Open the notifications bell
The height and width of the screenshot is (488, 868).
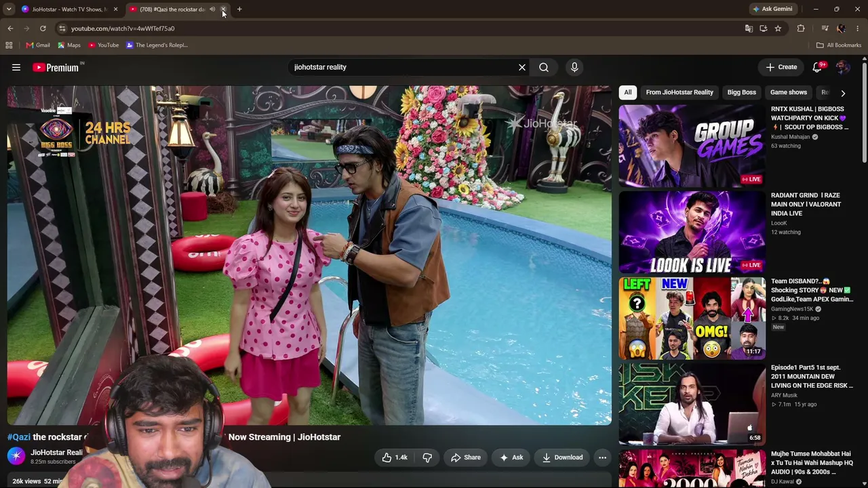817,67
